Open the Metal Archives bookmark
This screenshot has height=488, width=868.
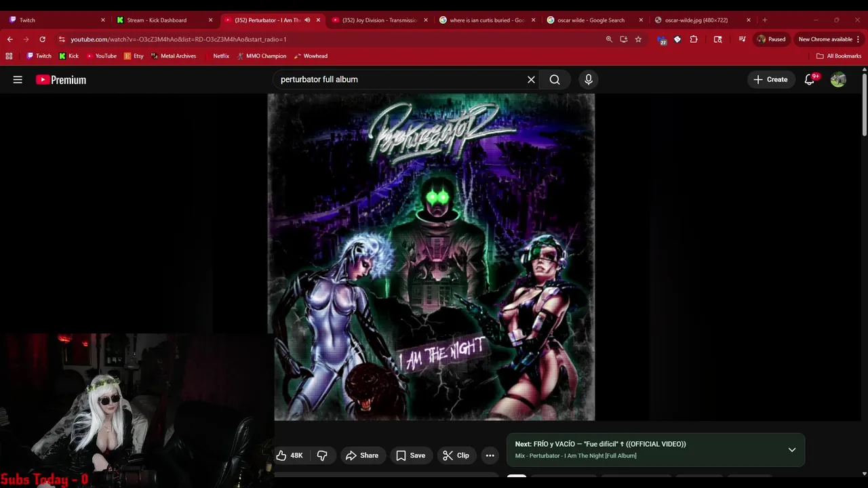coord(174,56)
